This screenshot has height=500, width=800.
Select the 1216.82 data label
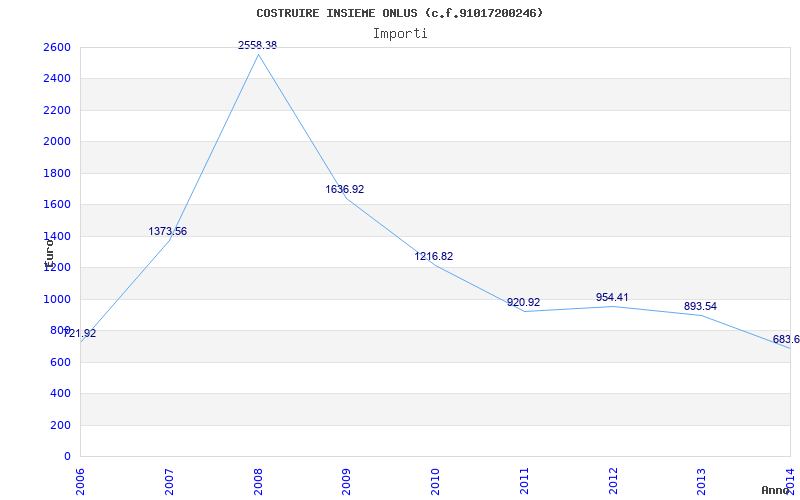pyautogui.click(x=434, y=256)
